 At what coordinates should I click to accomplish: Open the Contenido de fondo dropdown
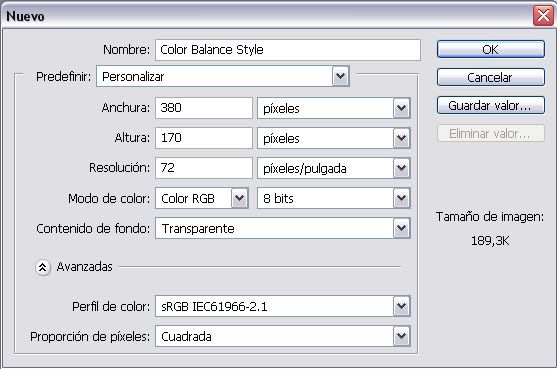click(283, 228)
